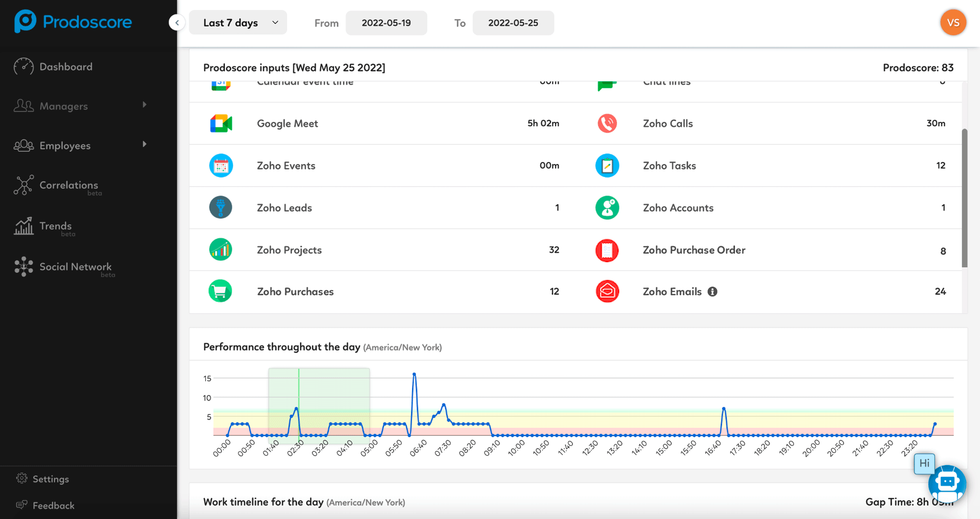
Task: Click the Zoho Purchases cart icon
Action: coord(220,291)
